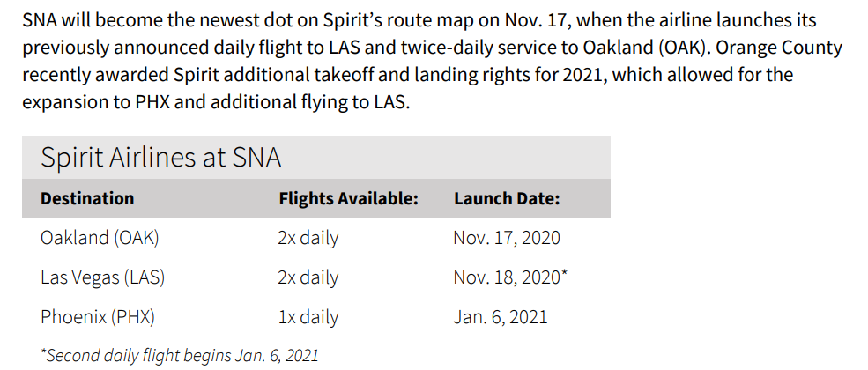Click '2x daily' in the Las Vegas row

coord(308,277)
